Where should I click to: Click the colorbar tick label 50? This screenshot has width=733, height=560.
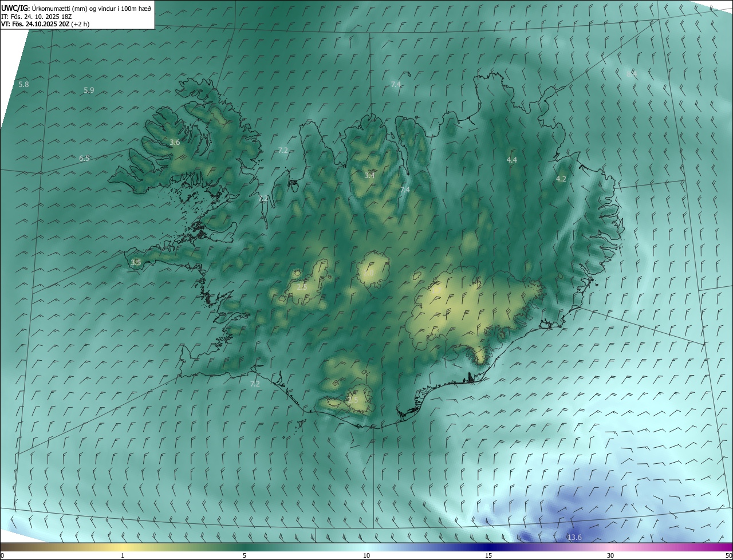coord(728,555)
